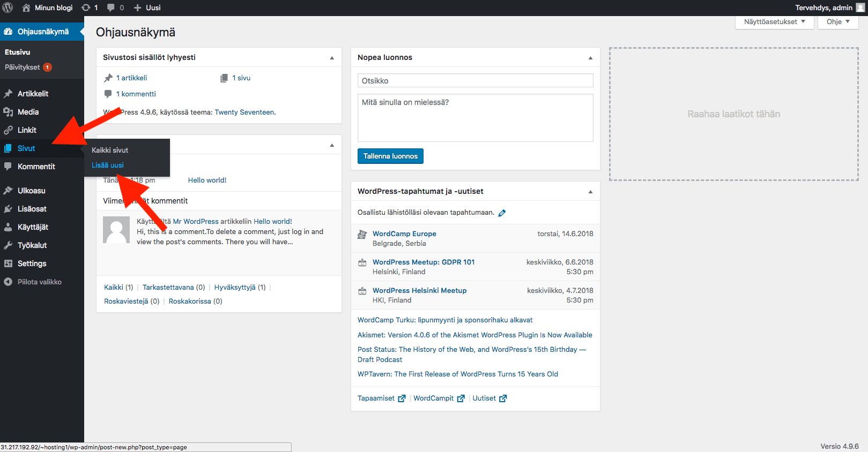Open Päivitykset in the sidebar
The height and width of the screenshot is (452, 868).
pos(28,67)
